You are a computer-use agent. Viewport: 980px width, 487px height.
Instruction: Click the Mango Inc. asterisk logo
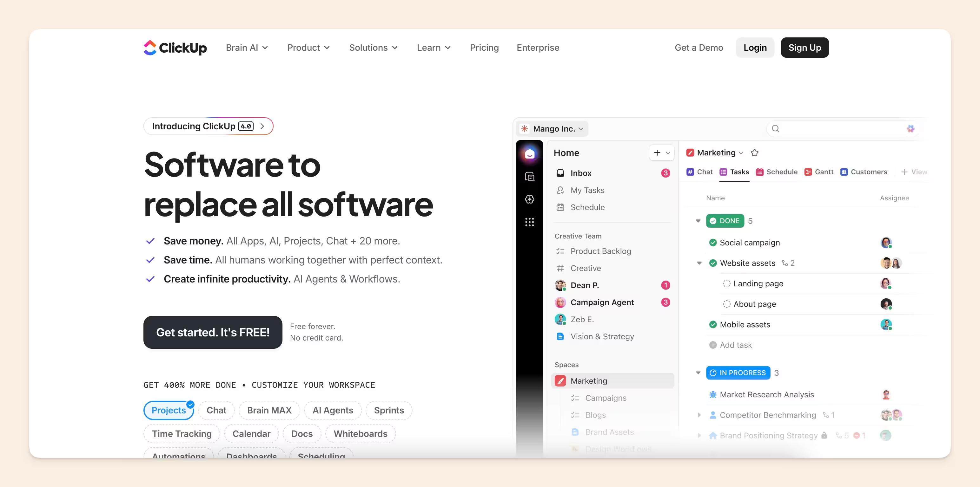coord(524,129)
